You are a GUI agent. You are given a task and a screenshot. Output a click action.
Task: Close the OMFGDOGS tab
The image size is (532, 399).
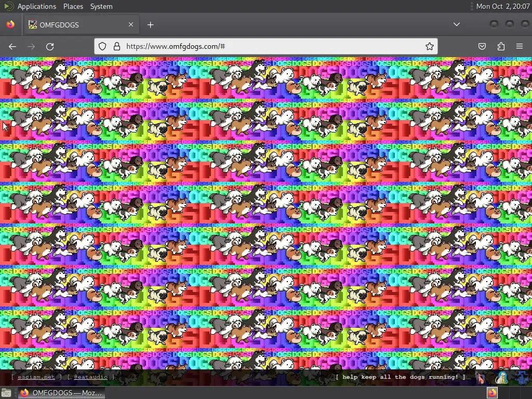coord(131,24)
